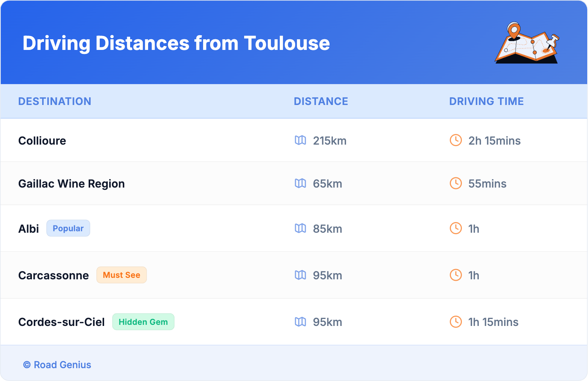Click the clock icon beside 55mins
Image resolution: width=588 pixels, height=381 pixels.
click(456, 183)
